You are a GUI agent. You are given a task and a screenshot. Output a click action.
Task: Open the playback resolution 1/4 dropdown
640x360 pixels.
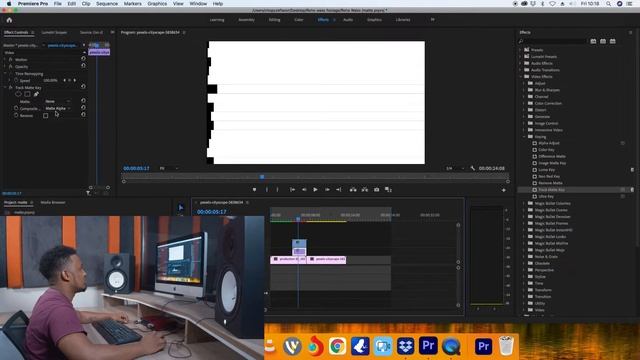click(x=455, y=168)
